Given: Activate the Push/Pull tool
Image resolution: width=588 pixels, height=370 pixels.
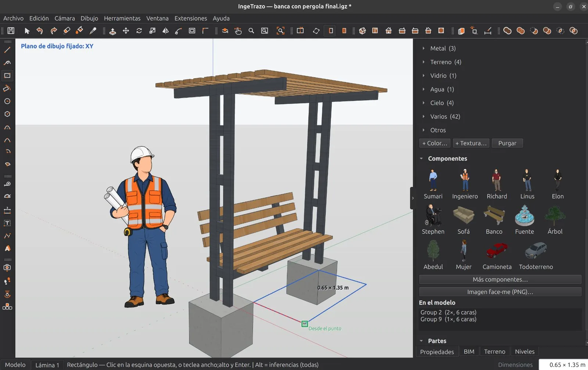Looking at the screenshot, I should click(113, 31).
